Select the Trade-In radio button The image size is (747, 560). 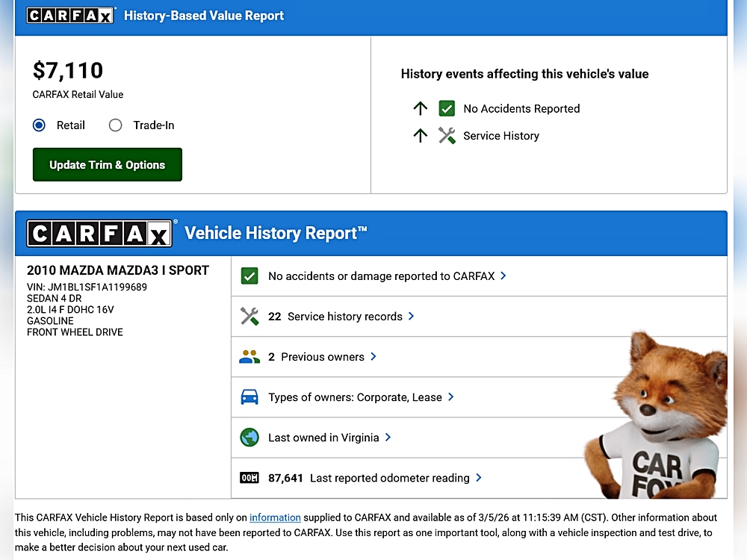(115, 125)
